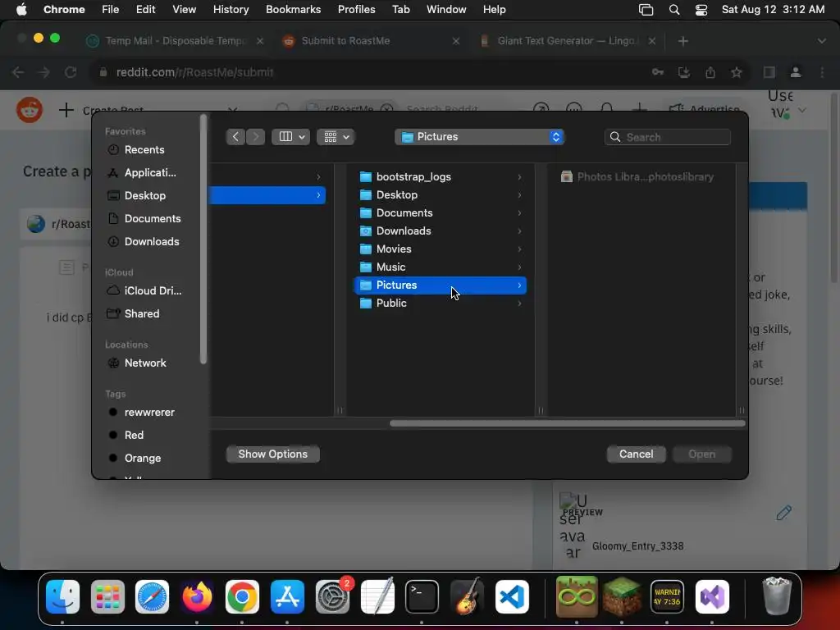This screenshot has width=840, height=630.
Task: Select the Movies folder
Action: (441, 249)
